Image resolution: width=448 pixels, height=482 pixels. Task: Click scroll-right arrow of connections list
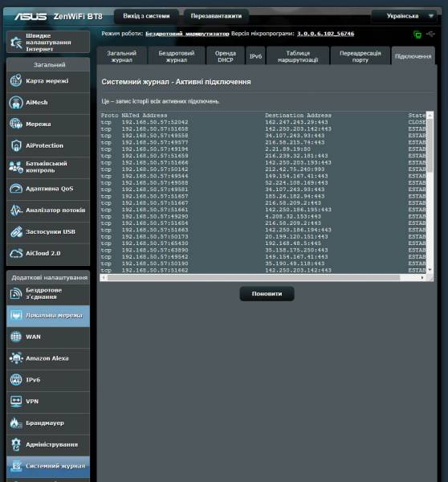422,278
